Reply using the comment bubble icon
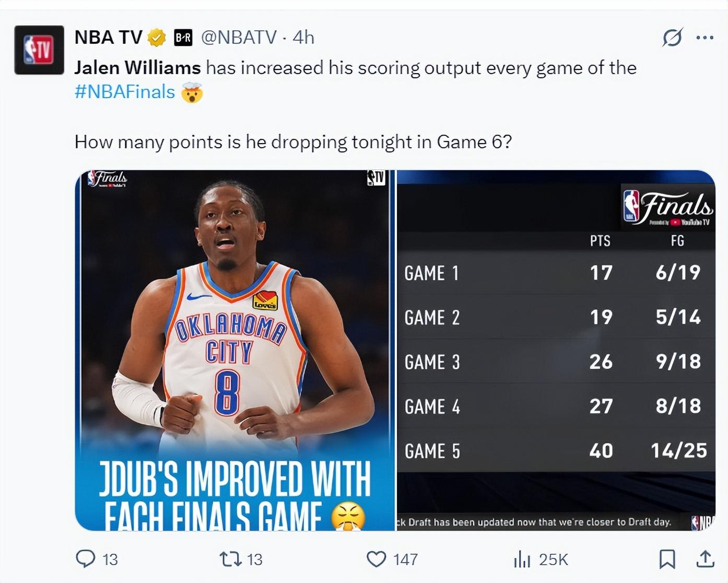The image size is (728, 583). [86, 559]
